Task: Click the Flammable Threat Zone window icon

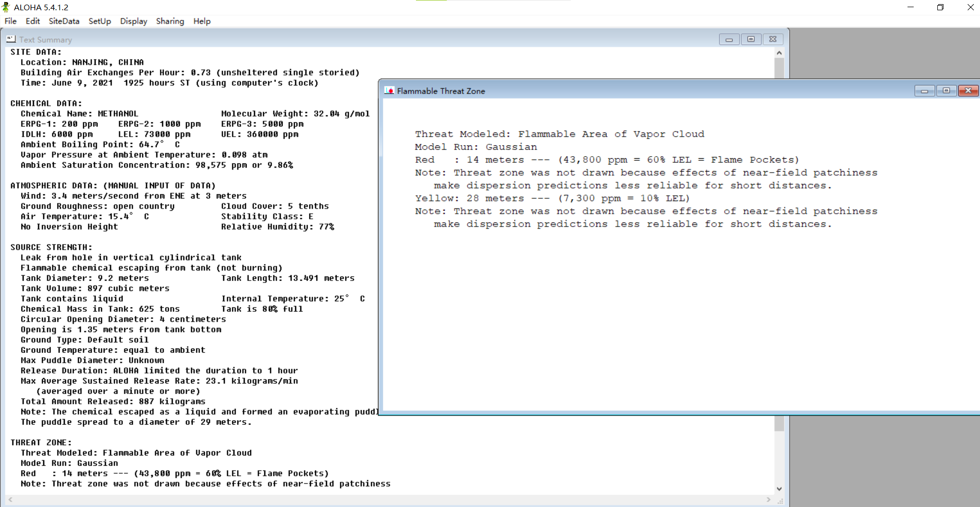Action: [x=389, y=91]
